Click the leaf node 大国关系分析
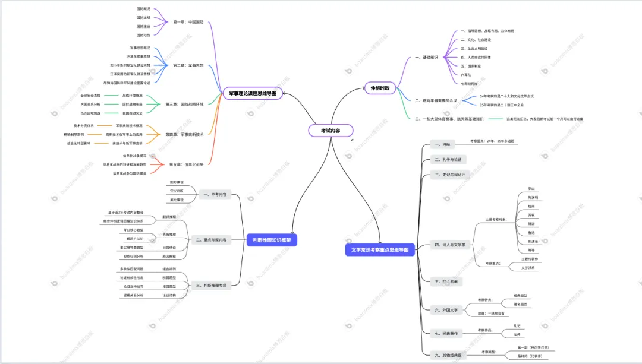The width and height of the screenshot is (642, 364). tap(90, 105)
